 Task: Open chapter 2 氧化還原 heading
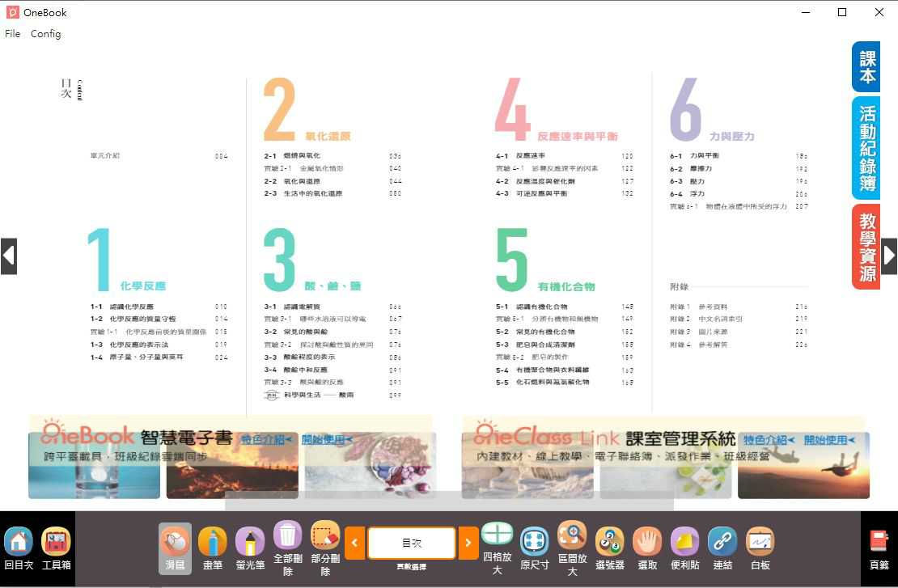pyautogui.click(x=328, y=136)
